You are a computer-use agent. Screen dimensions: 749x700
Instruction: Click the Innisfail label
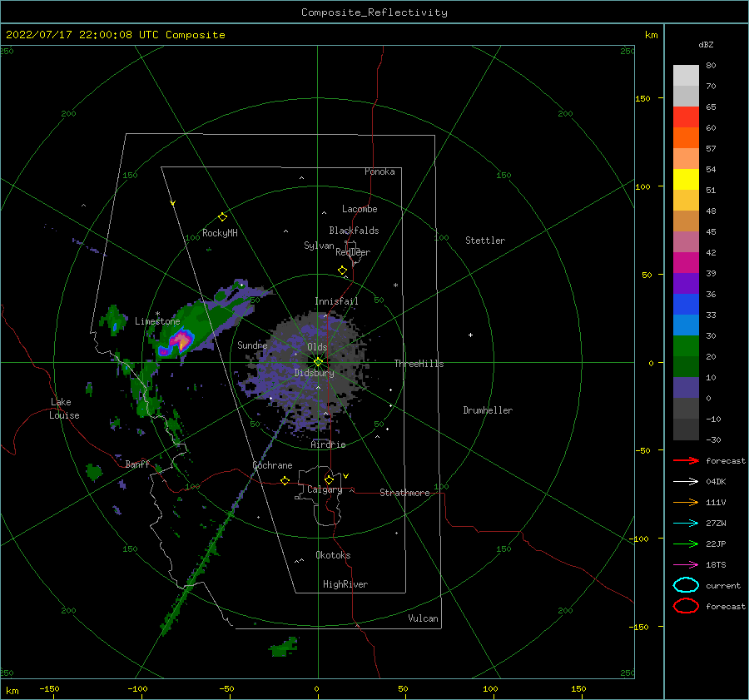click(336, 301)
